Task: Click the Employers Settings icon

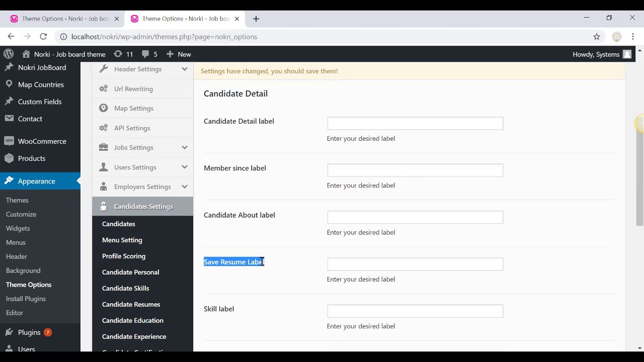Action: 104,187
